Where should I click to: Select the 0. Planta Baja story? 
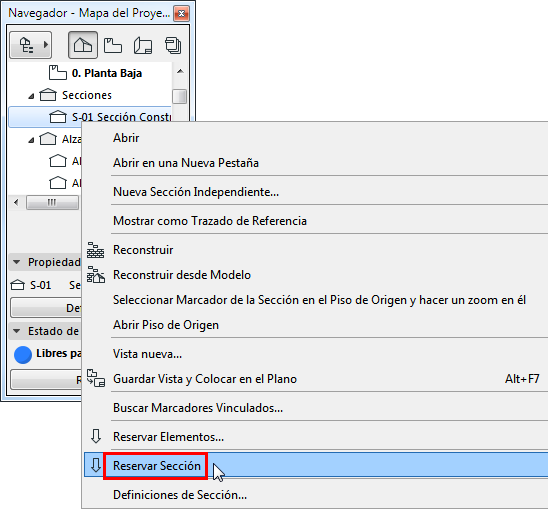[x=107, y=73]
